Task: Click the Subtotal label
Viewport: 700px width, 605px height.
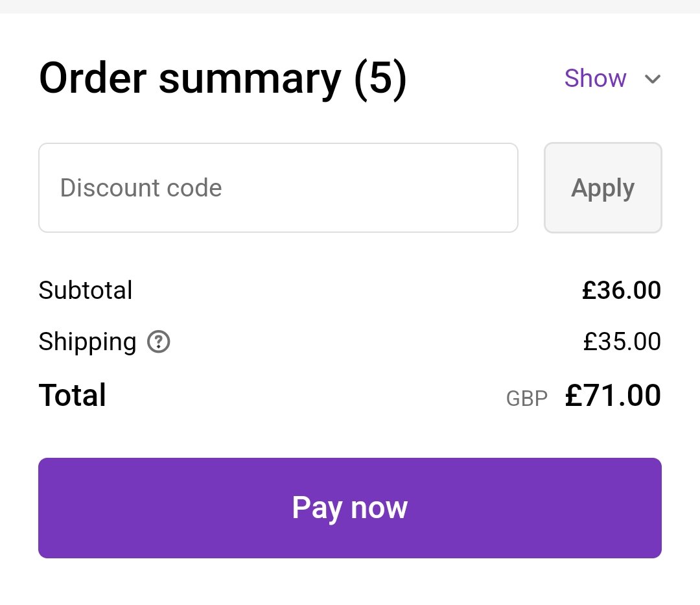Action: click(86, 291)
